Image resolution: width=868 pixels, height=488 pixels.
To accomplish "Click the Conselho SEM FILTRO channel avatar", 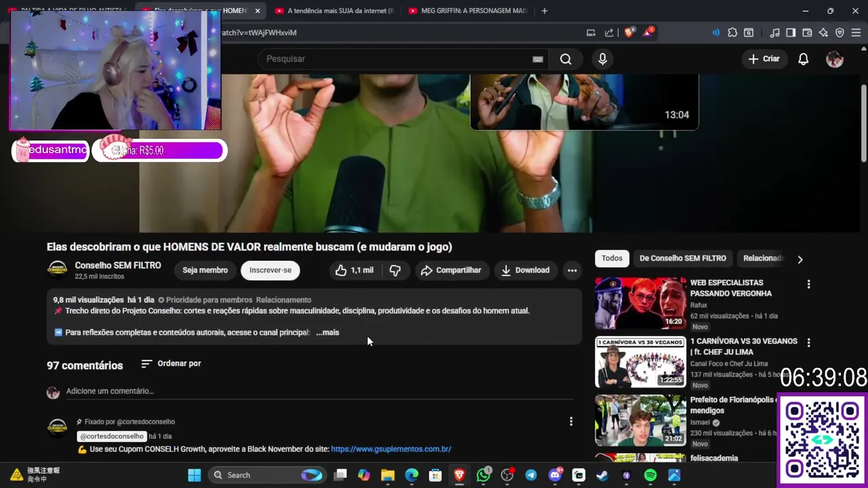I will (57, 270).
